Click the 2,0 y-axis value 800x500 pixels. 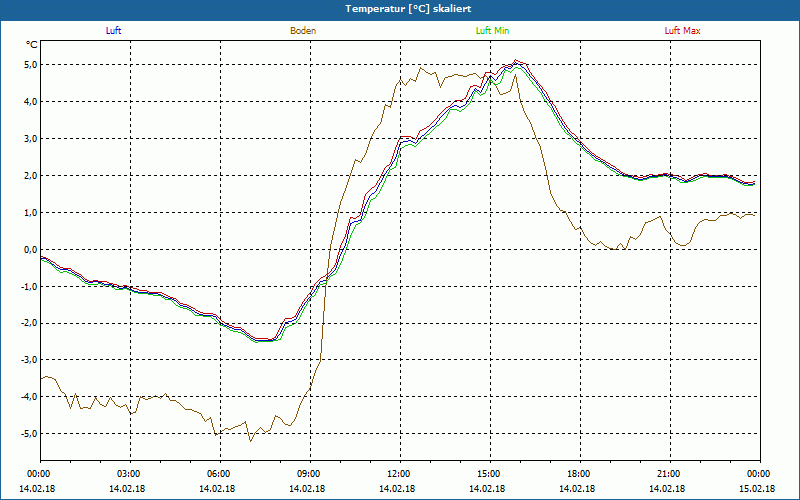(x=31, y=176)
